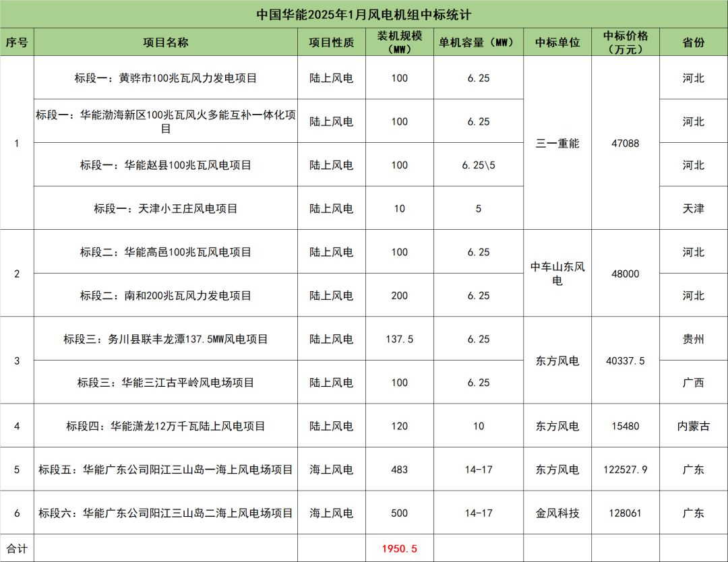The image size is (728, 562).
Task: Select the 中标单位 column header
Action: click(x=557, y=42)
